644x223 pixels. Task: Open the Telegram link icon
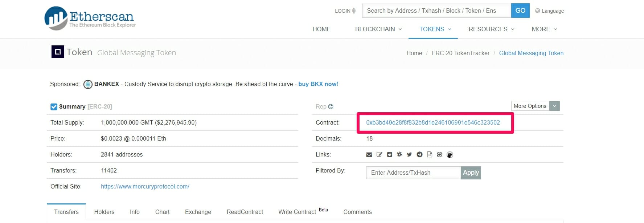coord(419,155)
